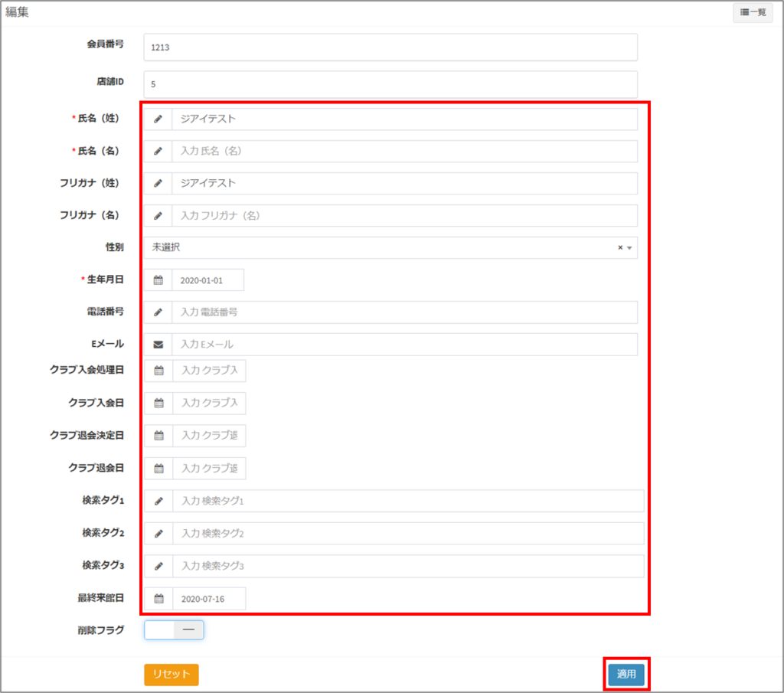Click into the 会員番号 field
The height and width of the screenshot is (693, 784).
390,47
